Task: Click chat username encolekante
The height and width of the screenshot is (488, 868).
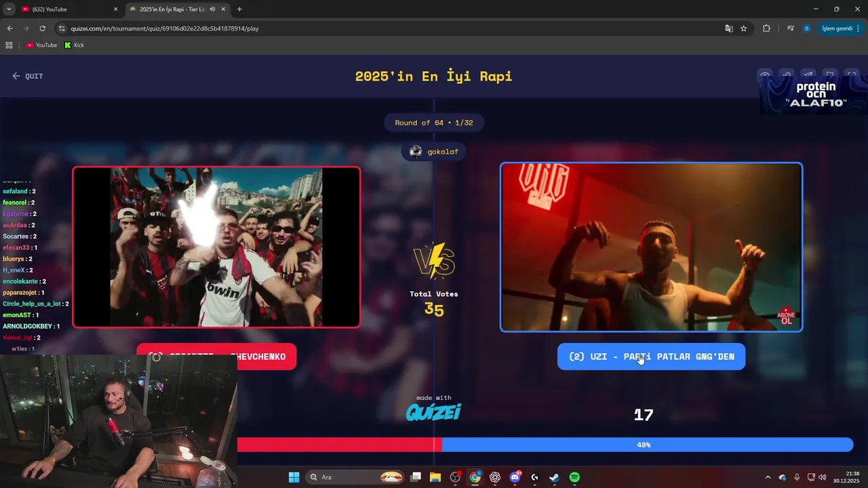Action: point(20,281)
